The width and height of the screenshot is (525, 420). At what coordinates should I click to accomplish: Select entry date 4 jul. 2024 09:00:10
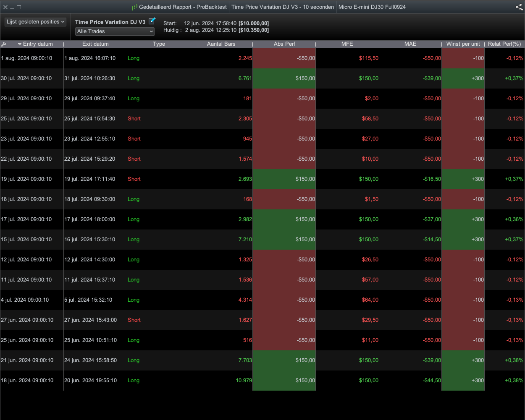point(25,300)
